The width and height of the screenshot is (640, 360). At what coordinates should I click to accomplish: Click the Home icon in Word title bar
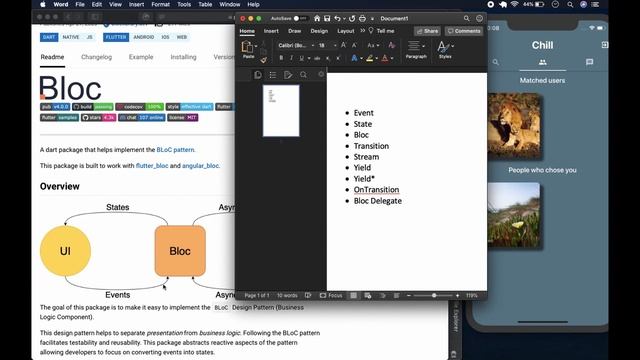tap(317, 18)
